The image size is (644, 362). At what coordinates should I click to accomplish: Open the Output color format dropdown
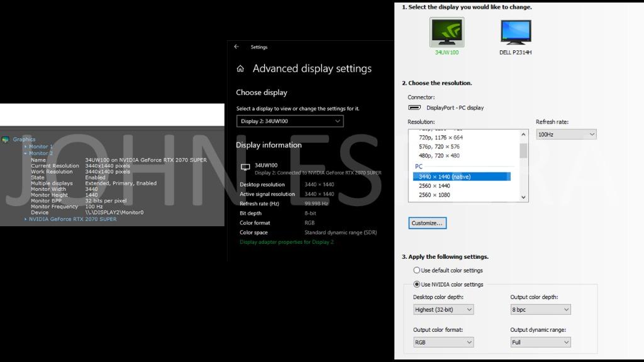443,343
